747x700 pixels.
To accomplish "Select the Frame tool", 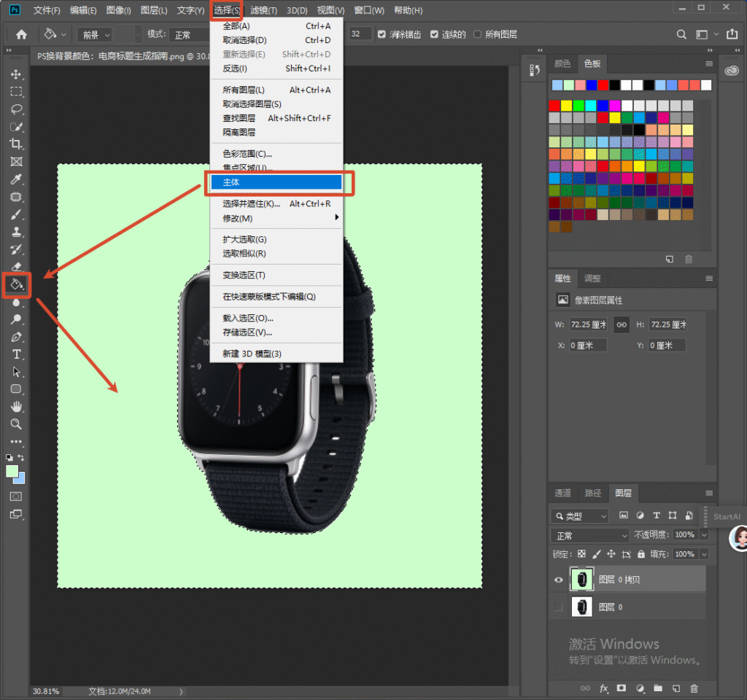I will click(16, 161).
